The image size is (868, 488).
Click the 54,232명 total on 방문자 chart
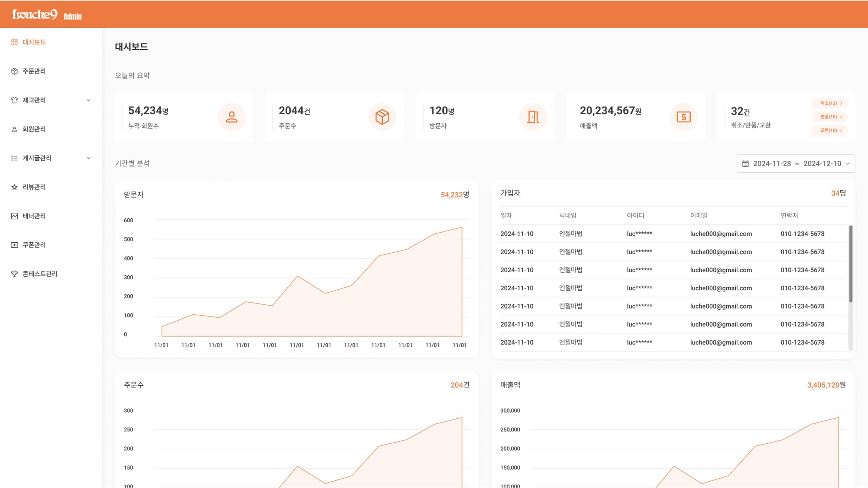455,195
